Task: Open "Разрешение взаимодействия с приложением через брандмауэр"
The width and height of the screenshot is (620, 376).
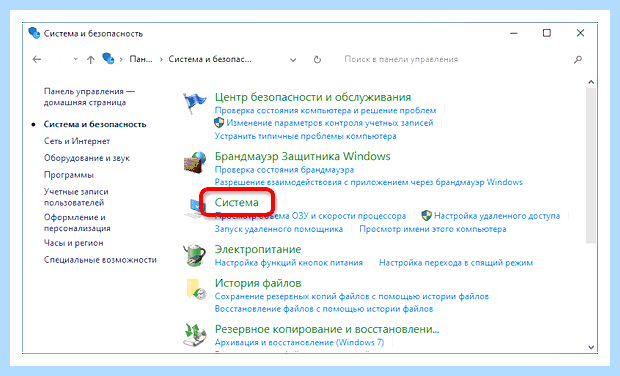Action: click(x=369, y=182)
